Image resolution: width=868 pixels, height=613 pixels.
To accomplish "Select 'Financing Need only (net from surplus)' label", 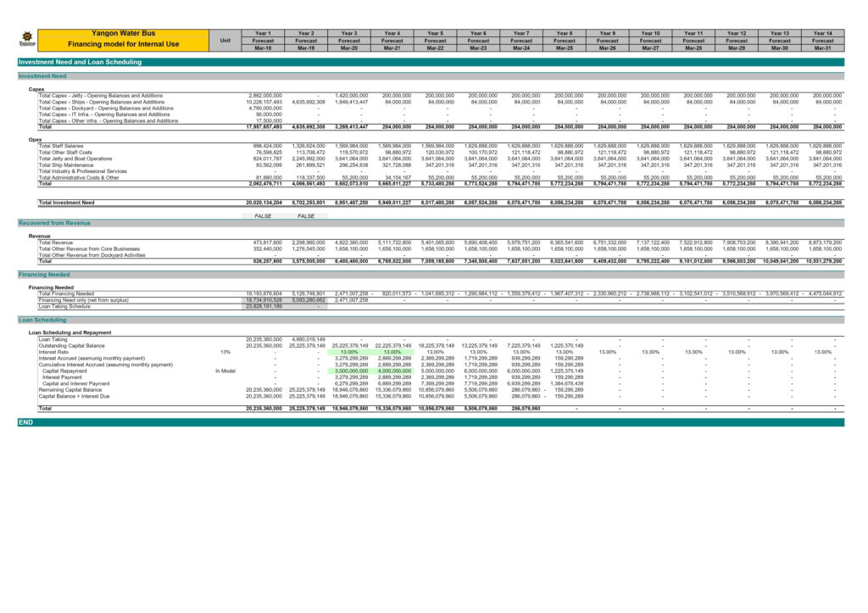I will 84,300.
